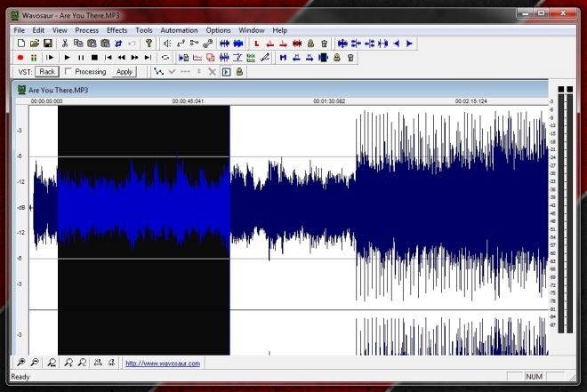This screenshot has width=587, height=392.
Task: Open the File menu
Action: (19, 30)
